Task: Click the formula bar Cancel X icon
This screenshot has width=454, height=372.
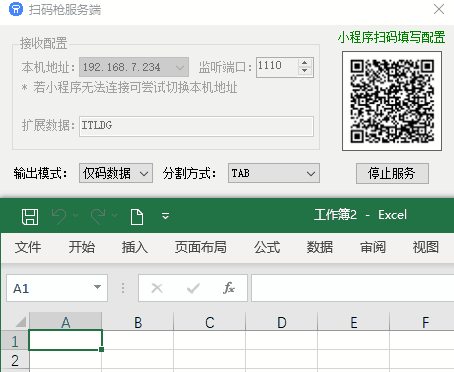Action: click(x=157, y=288)
